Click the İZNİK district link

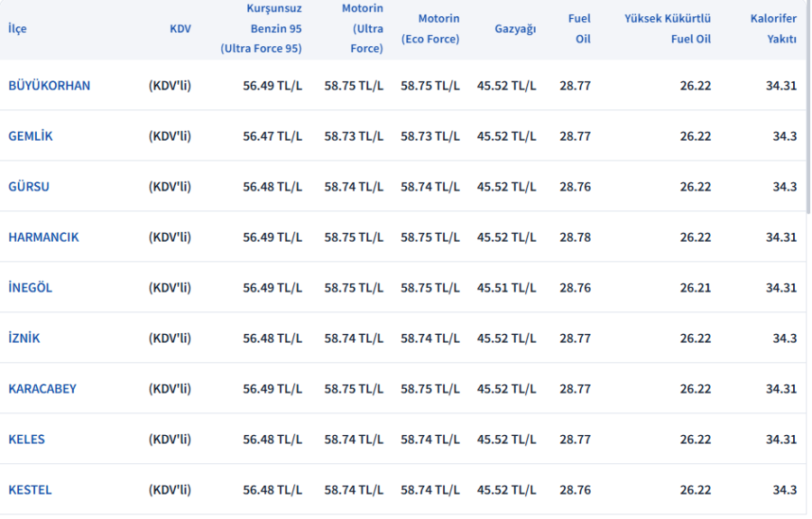[x=24, y=338]
